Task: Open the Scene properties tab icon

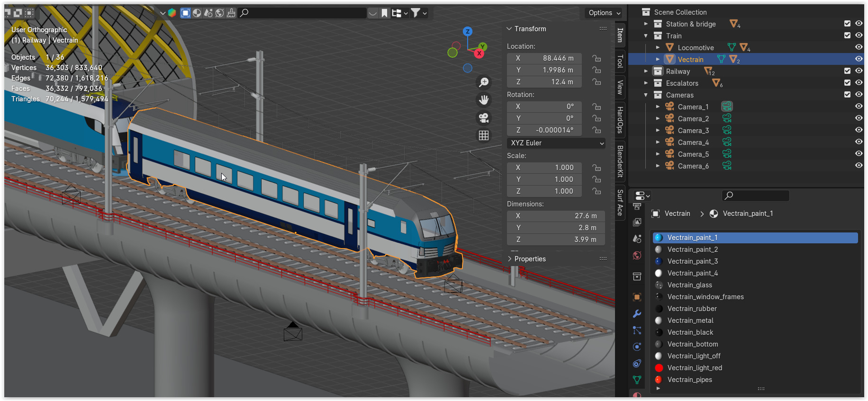Action: 637,239
